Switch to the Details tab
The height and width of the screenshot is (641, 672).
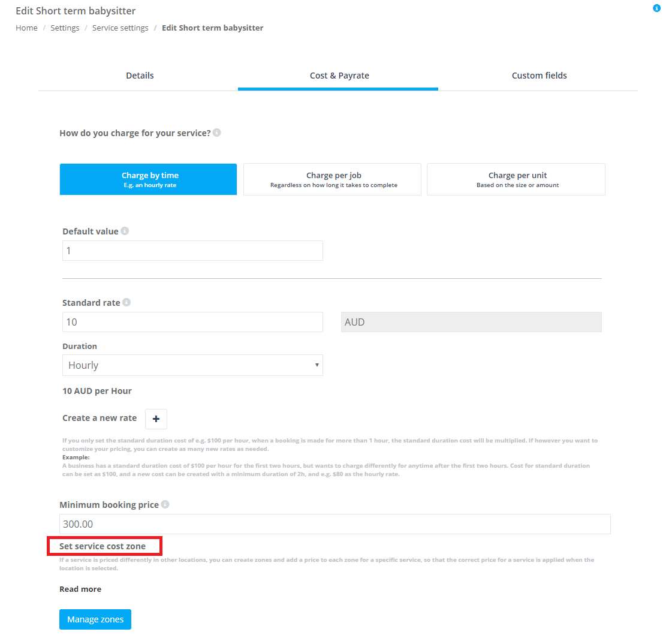140,76
